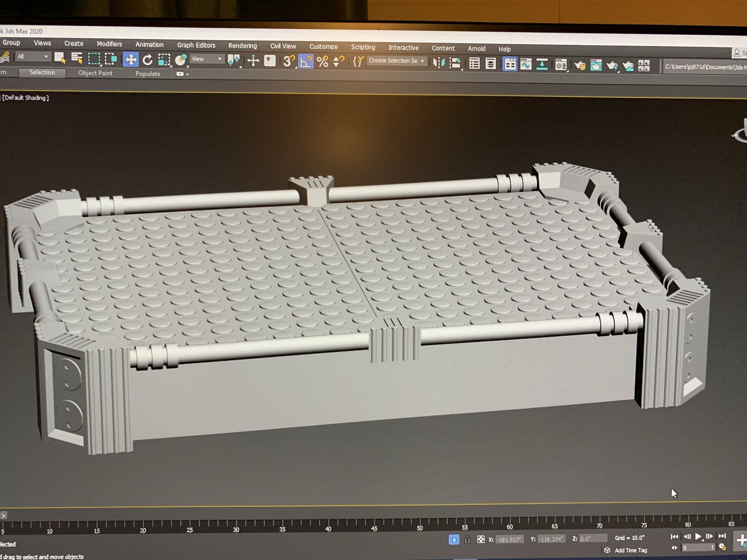The height and width of the screenshot is (560, 747).
Task: Toggle Keyboard Shortcut Override button
Action: 270,61
